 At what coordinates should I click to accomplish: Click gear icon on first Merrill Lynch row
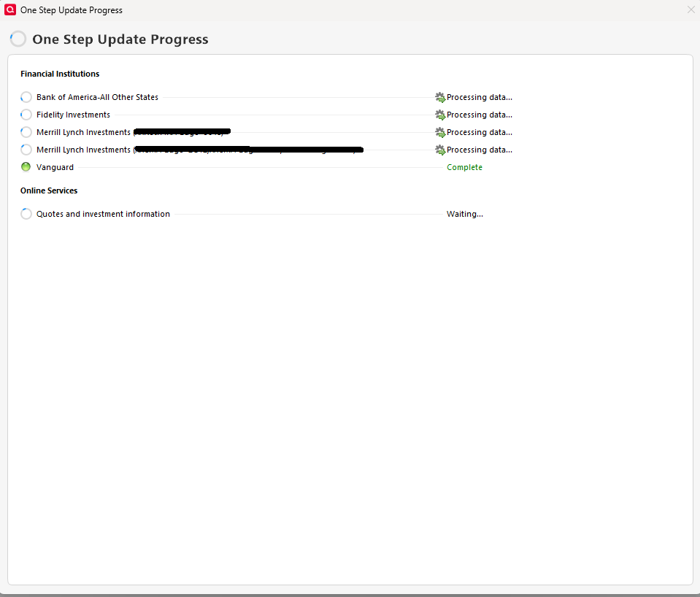[440, 132]
